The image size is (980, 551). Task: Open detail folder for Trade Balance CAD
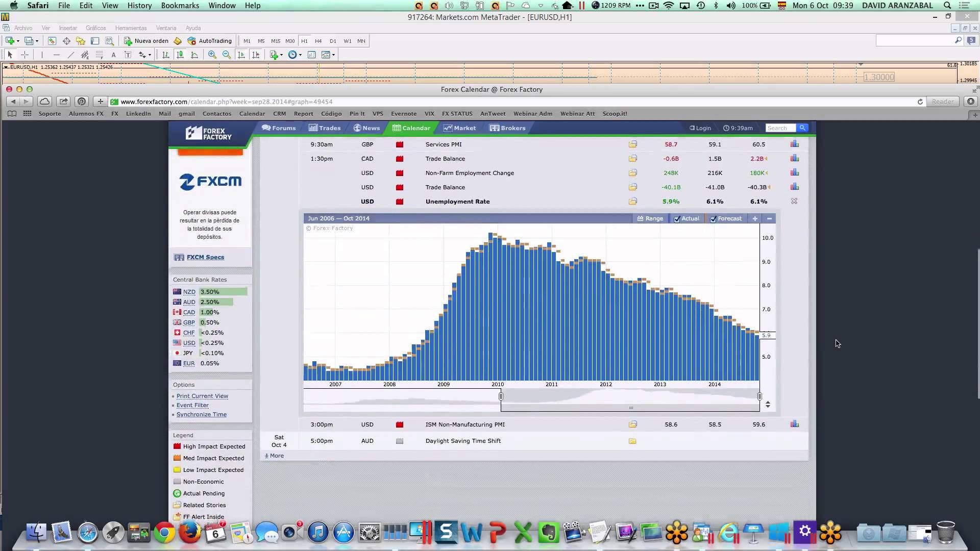pyautogui.click(x=632, y=159)
